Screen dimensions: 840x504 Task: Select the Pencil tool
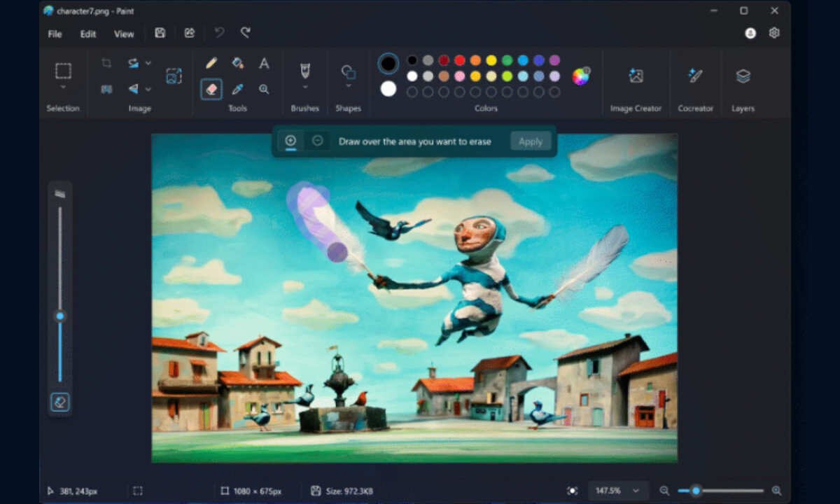(211, 62)
